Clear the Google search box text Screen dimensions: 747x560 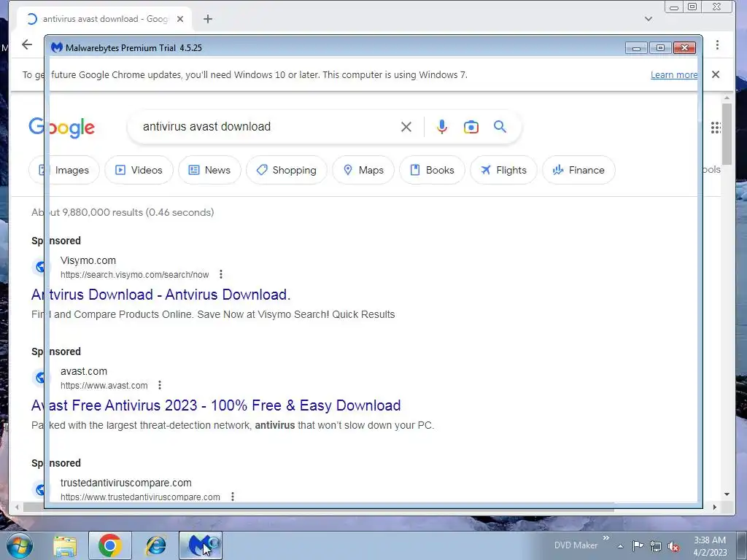(406, 127)
